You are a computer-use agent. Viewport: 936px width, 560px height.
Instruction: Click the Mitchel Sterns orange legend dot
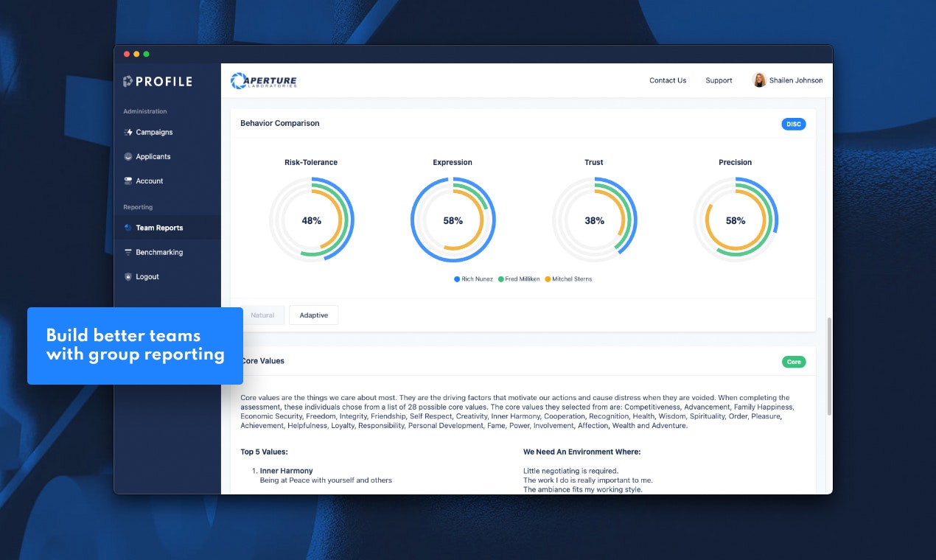[547, 279]
